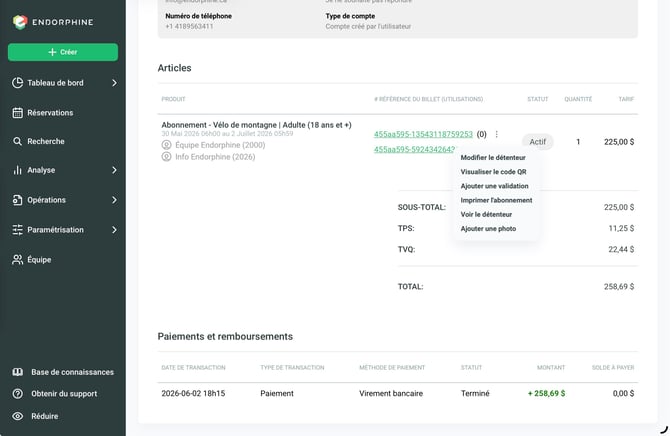Open ticket reference 455aa595-13543118759253 link
This screenshot has height=436, width=670.
(x=423, y=134)
